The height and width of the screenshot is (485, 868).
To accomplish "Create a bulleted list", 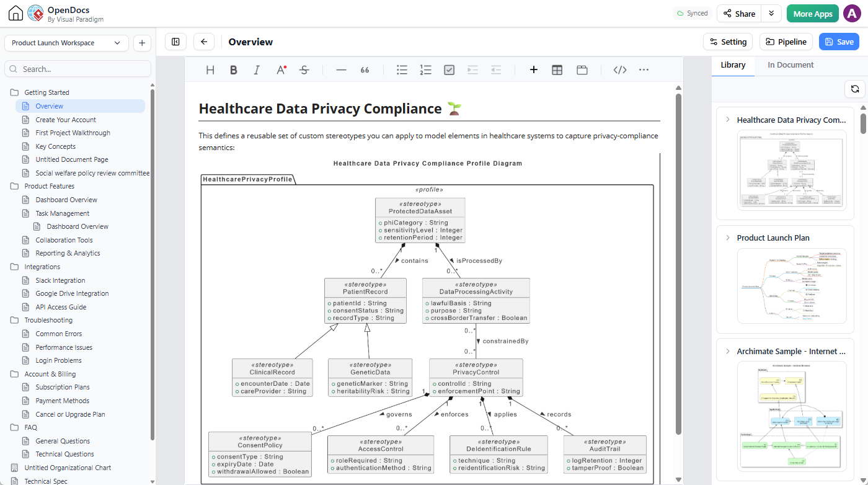I will (x=402, y=70).
